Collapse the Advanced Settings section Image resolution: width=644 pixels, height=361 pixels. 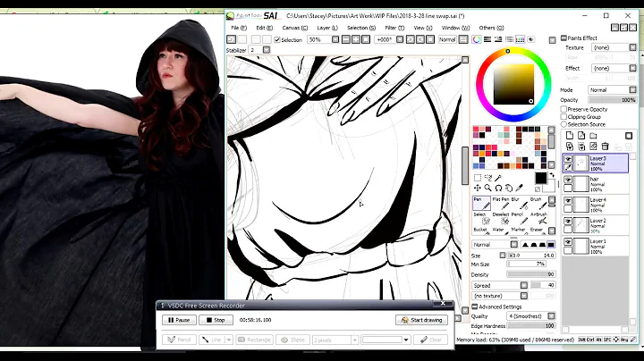[x=474, y=306]
